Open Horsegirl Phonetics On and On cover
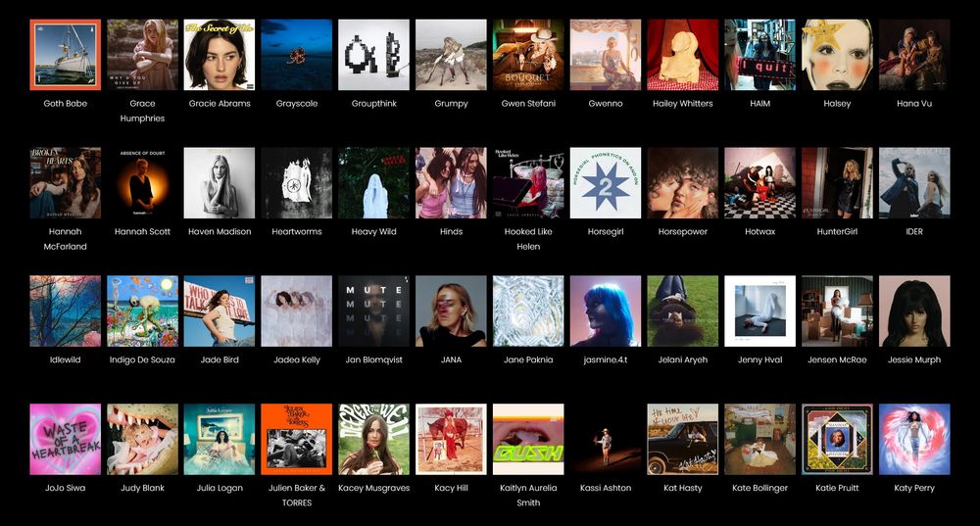This screenshot has height=526, width=980. pyautogui.click(x=606, y=182)
